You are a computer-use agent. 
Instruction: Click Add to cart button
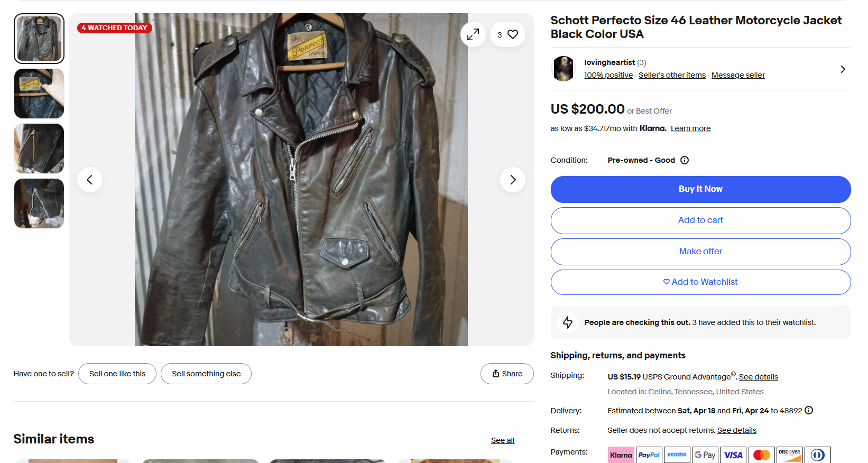pos(700,220)
